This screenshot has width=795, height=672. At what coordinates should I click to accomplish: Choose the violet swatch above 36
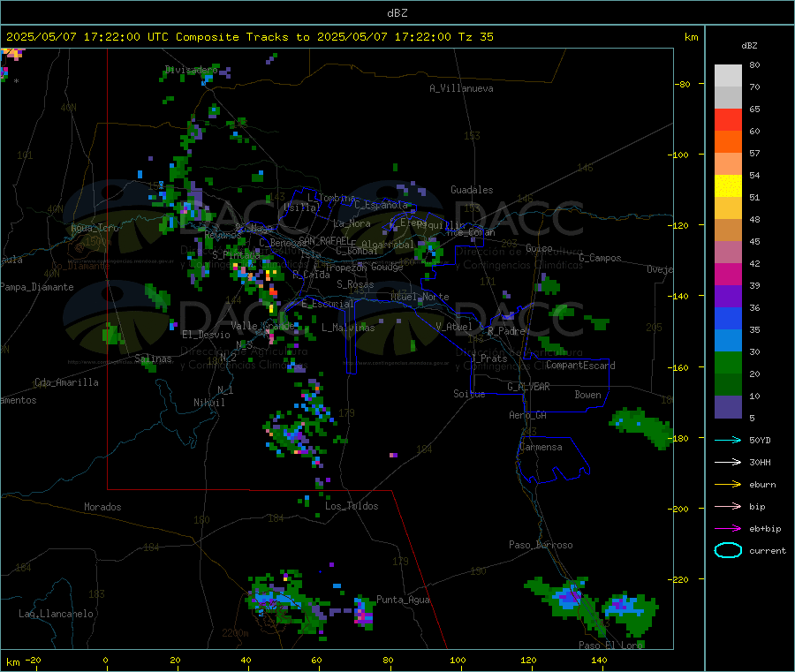coord(728,297)
